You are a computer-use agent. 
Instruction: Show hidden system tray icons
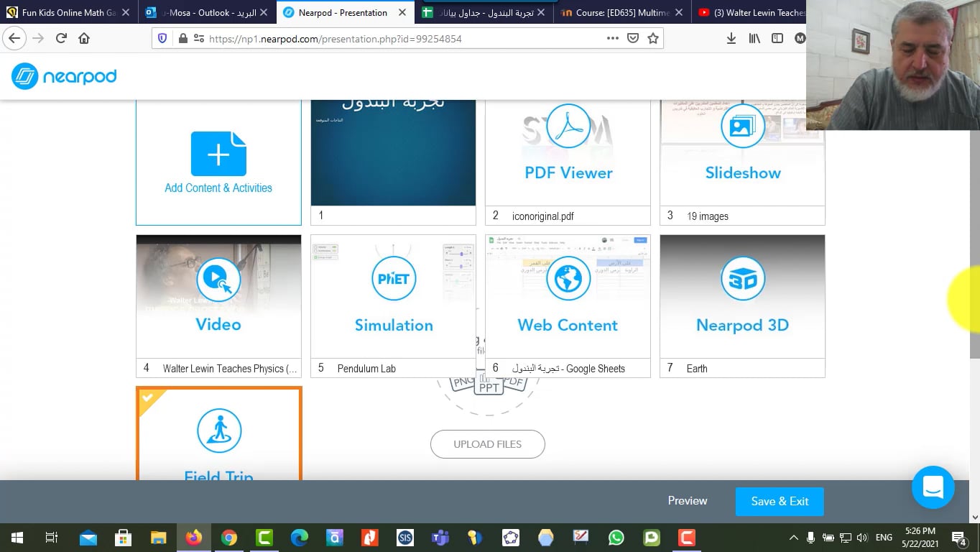tap(794, 538)
